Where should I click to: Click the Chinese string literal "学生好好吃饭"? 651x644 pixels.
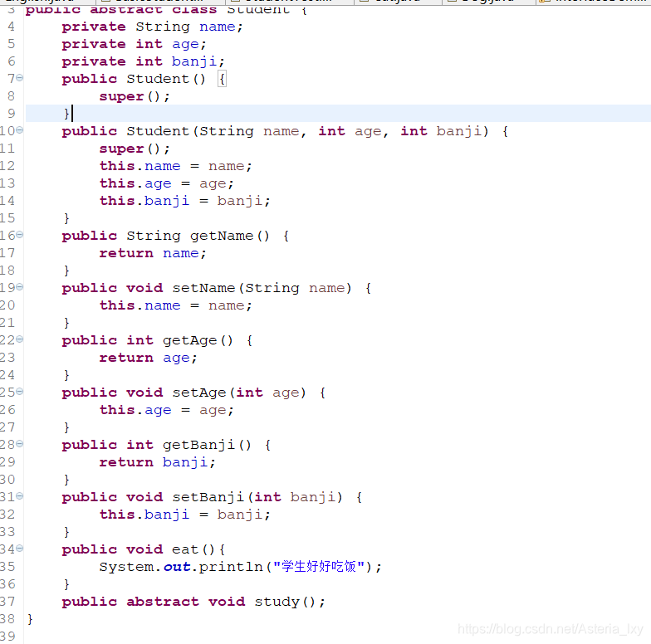319,567
